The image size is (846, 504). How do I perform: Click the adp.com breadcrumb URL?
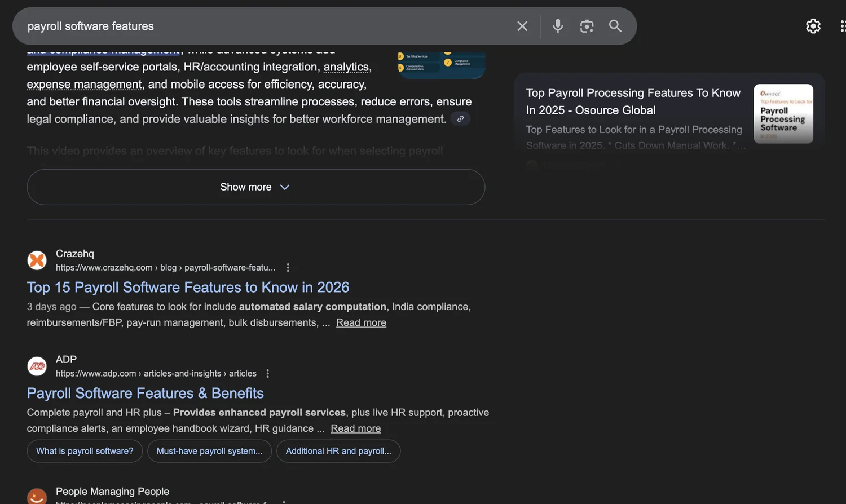click(x=156, y=374)
